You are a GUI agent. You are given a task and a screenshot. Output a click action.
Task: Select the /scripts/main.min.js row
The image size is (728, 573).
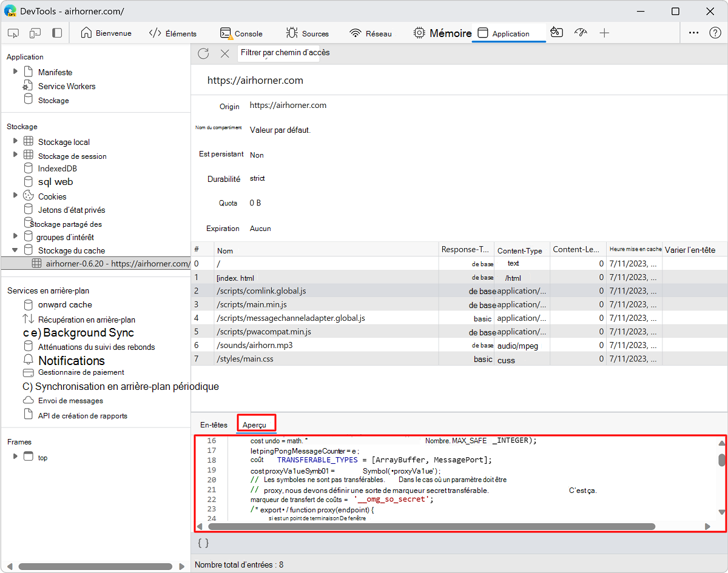coord(459,304)
